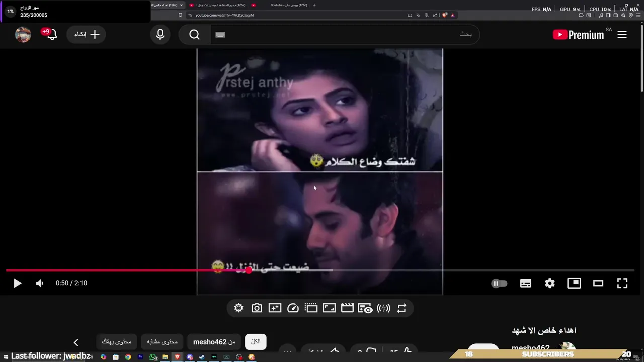Select the محتوى يهمّك filter chip

(x=117, y=342)
